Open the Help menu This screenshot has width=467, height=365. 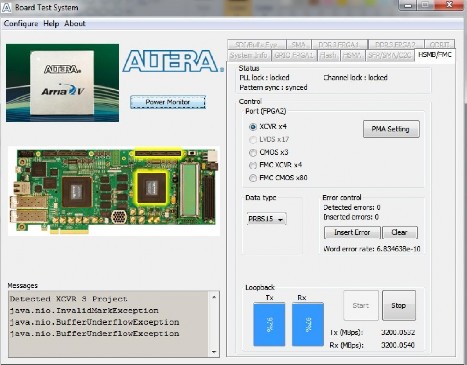[51, 24]
